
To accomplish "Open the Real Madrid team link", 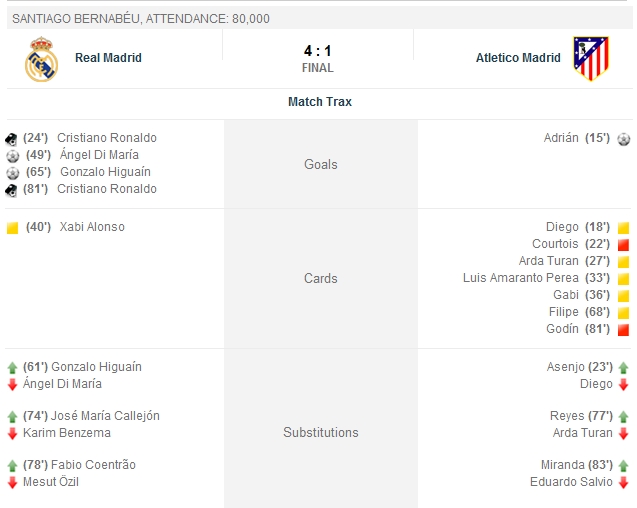I will pyautogui.click(x=108, y=58).
